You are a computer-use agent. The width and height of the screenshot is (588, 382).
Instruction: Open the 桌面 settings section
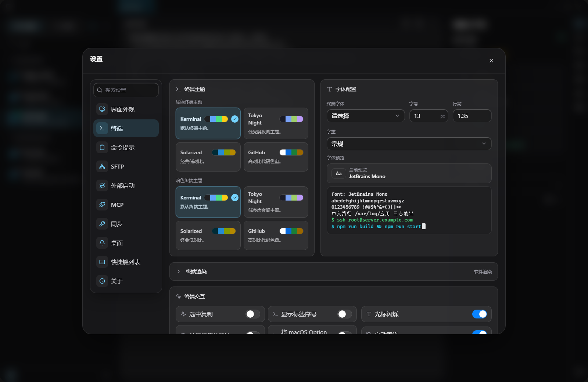126,243
